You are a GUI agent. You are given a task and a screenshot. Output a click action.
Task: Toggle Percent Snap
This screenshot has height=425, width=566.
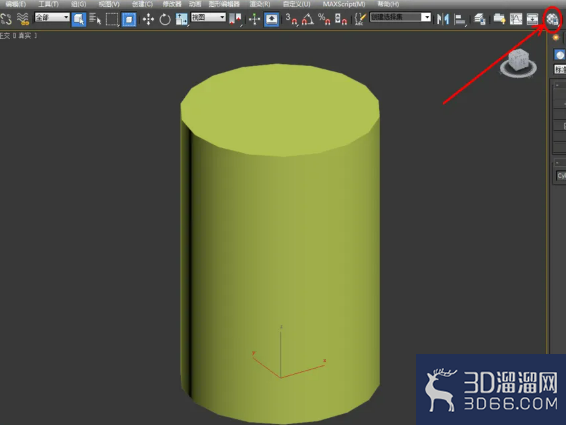pyautogui.click(x=324, y=19)
